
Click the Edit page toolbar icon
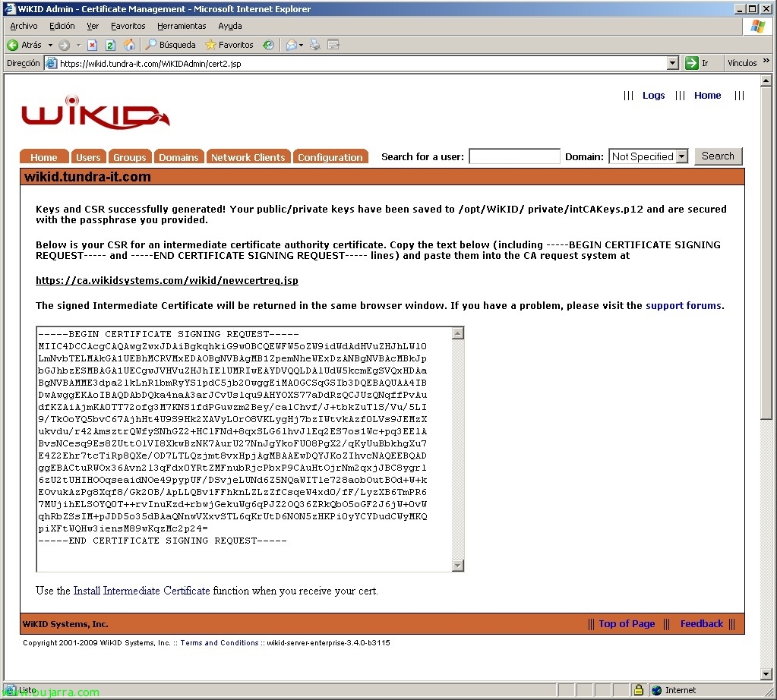pos(333,45)
